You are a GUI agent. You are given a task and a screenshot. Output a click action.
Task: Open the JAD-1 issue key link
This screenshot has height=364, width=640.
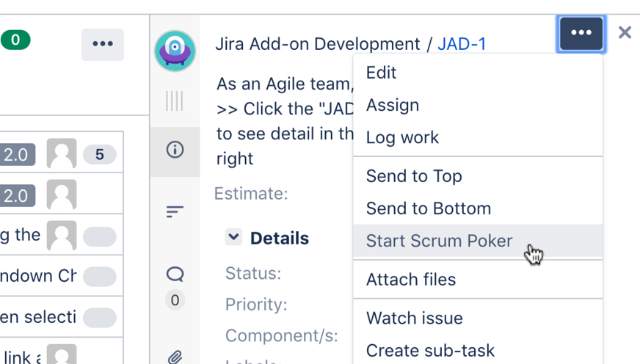[x=462, y=44]
